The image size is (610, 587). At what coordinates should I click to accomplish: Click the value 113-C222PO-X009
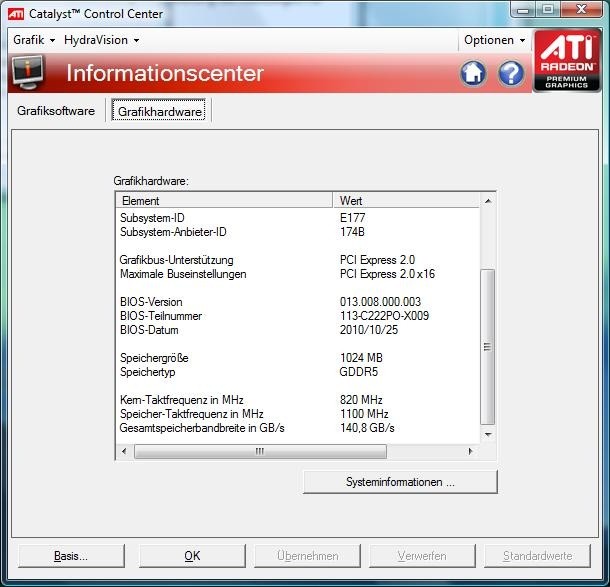pyautogui.click(x=384, y=316)
